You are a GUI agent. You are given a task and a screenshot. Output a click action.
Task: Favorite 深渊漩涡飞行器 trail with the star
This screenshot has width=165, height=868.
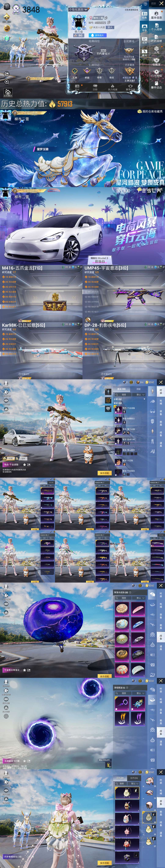pyautogui.click(x=24, y=761)
